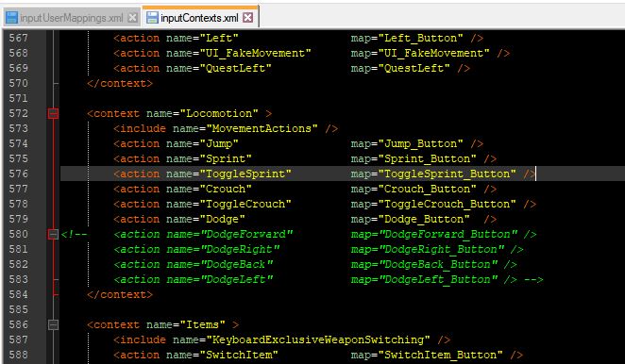Click the "Sprint_Button" map value on line 575

(428, 159)
